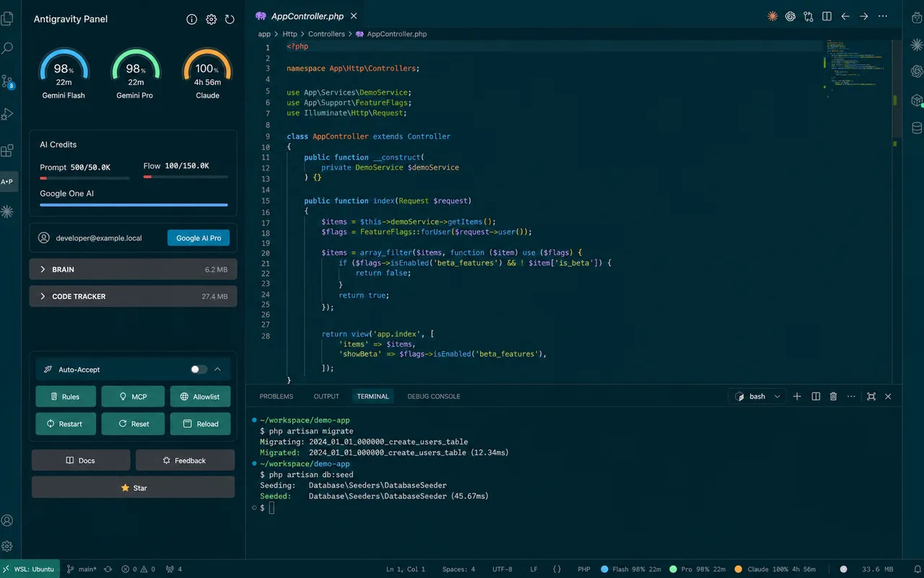Click the Google AI Pro button
Image resolution: width=924 pixels, height=578 pixels.
pyautogui.click(x=199, y=238)
